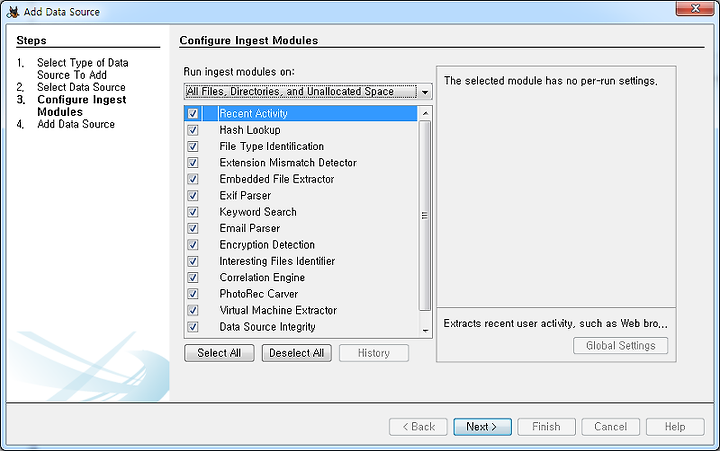Click the module list scroll down arrow
720x451 pixels.
[425, 330]
